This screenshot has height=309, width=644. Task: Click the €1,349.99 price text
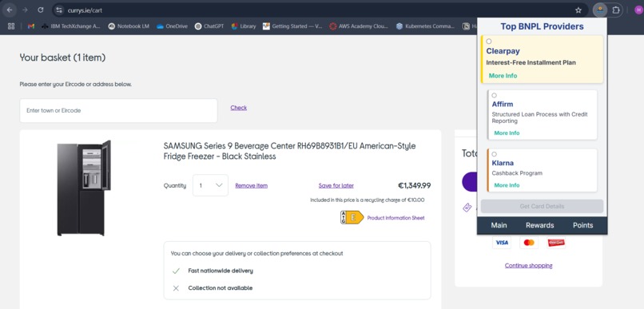click(415, 185)
